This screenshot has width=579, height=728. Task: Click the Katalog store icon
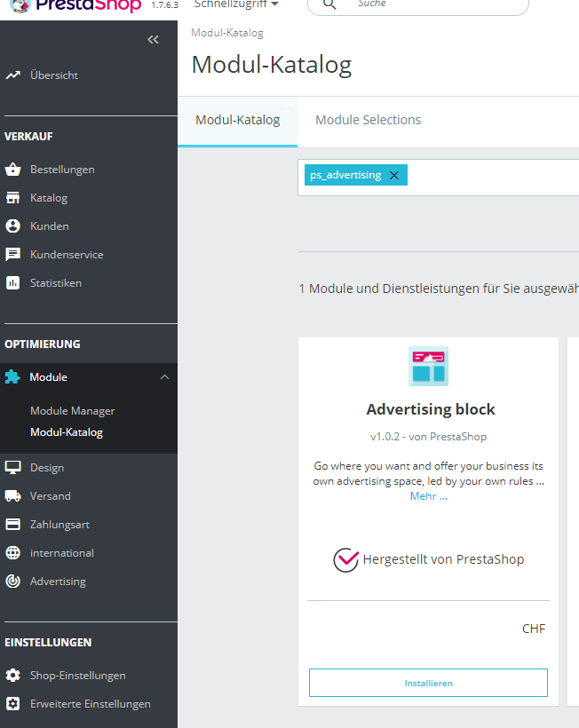click(13, 198)
